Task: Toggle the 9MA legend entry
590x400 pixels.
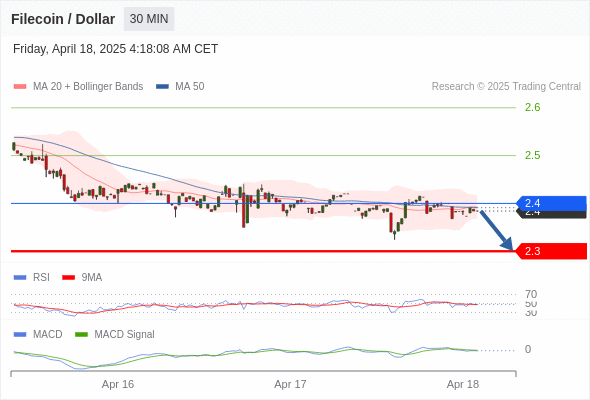Action: pyautogui.click(x=82, y=278)
